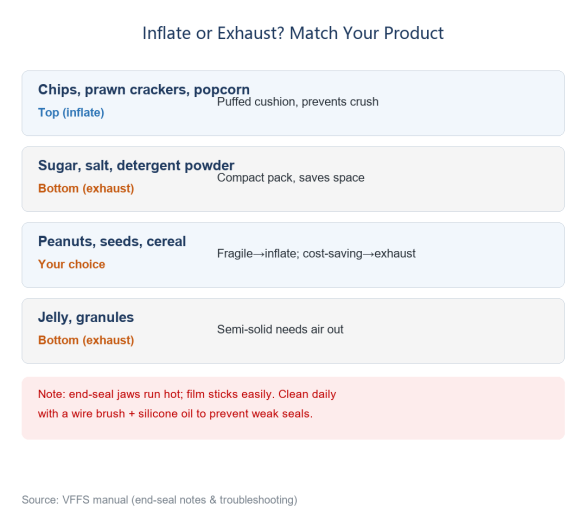Select the 'Sugar, salt, detergent powder' heading
This screenshot has width=586, height=516.
click(x=136, y=166)
